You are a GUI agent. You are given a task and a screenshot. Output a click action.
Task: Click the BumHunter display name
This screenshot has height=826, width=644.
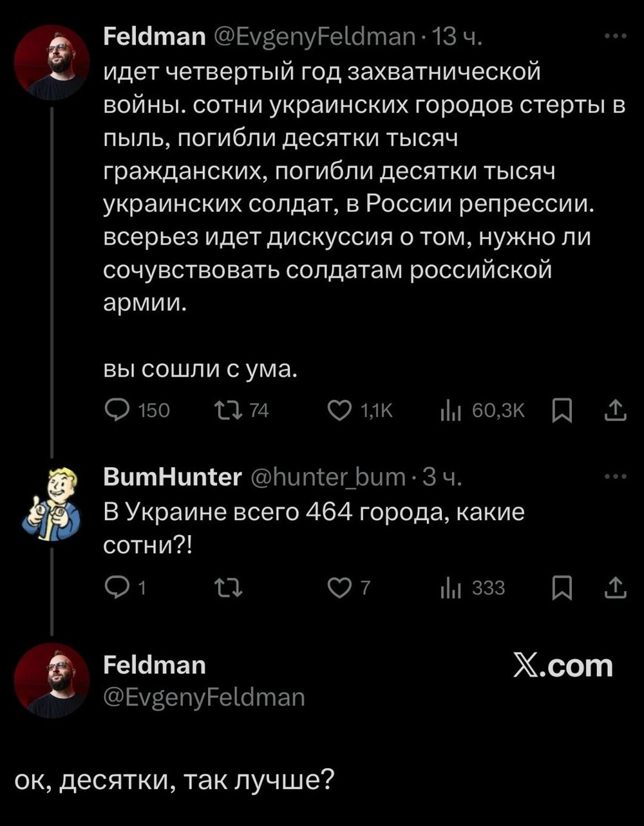click(173, 478)
